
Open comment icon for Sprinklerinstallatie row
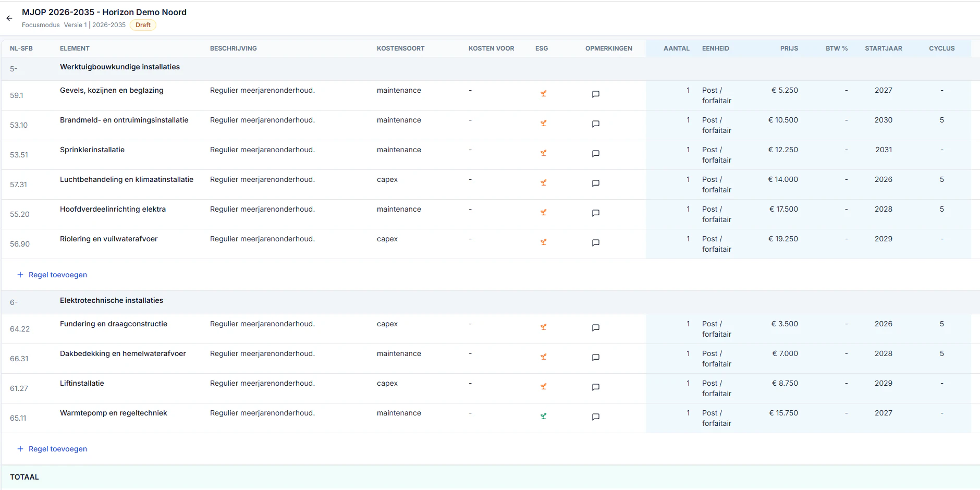(x=596, y=154)
